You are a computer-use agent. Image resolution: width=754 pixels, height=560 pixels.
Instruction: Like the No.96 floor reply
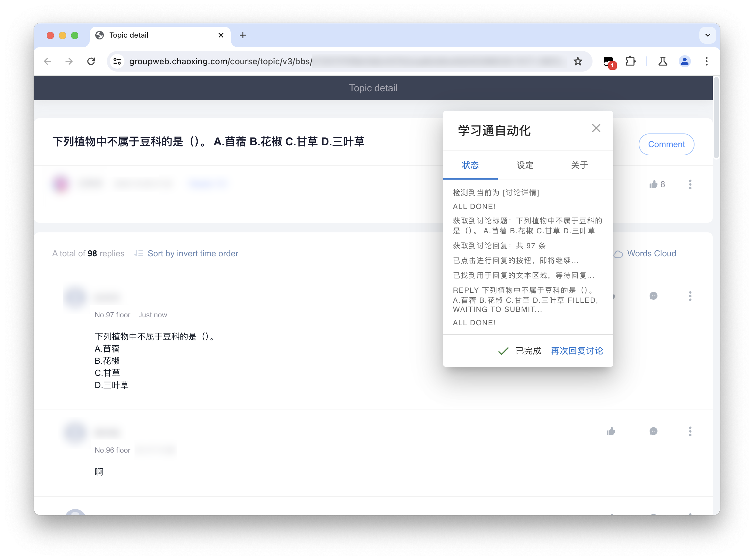[611, 431]
